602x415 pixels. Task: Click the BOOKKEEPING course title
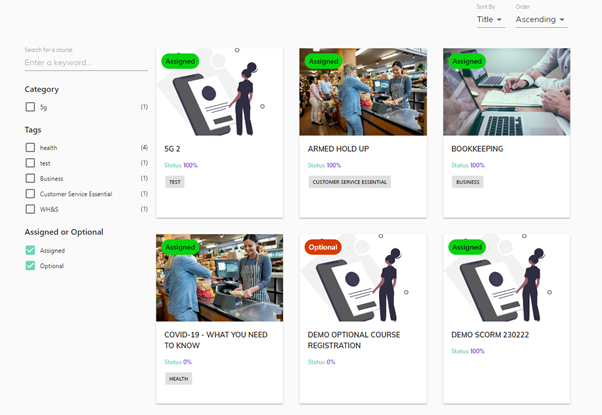pos(477,149)
